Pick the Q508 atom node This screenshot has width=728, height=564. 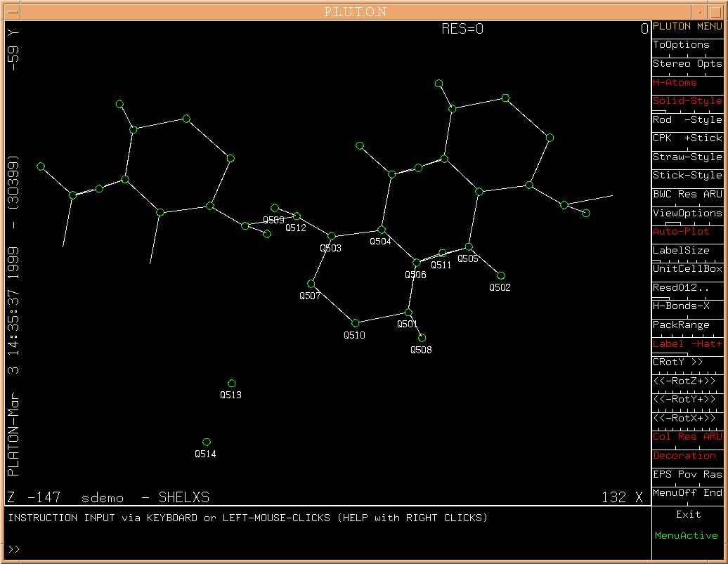click(x=422, y=338)
